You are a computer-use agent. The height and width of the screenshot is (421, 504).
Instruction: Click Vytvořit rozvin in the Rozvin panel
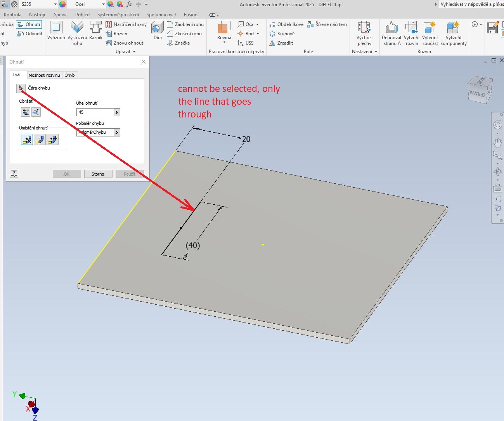pos(411,33)
